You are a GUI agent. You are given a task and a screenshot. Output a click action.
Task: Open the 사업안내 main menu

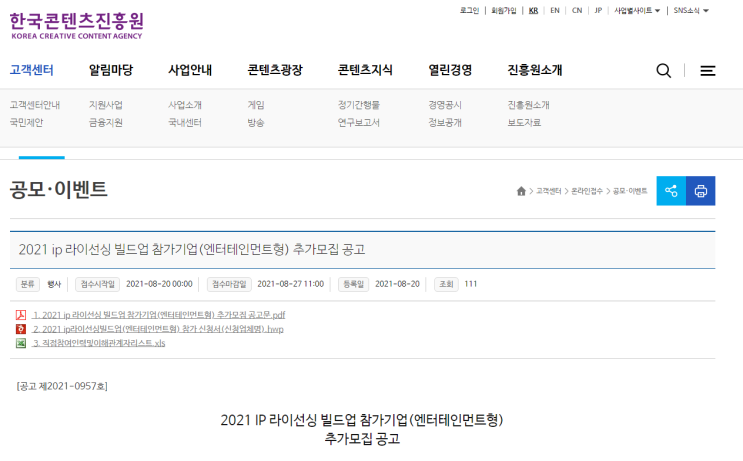190,70
